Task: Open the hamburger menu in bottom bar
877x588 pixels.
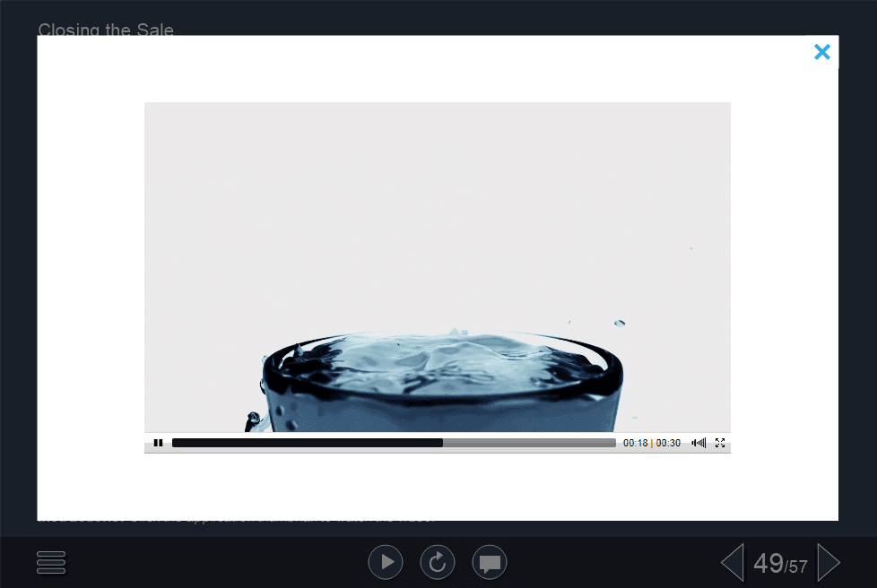Action: click(x=51, y=562)
